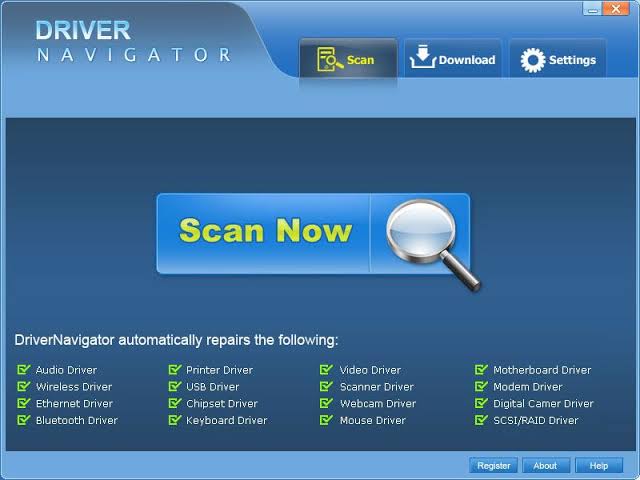Click the Driver Navigator logo
The height and width of the screenshot is (480, 640).
[x=133, y=41]
